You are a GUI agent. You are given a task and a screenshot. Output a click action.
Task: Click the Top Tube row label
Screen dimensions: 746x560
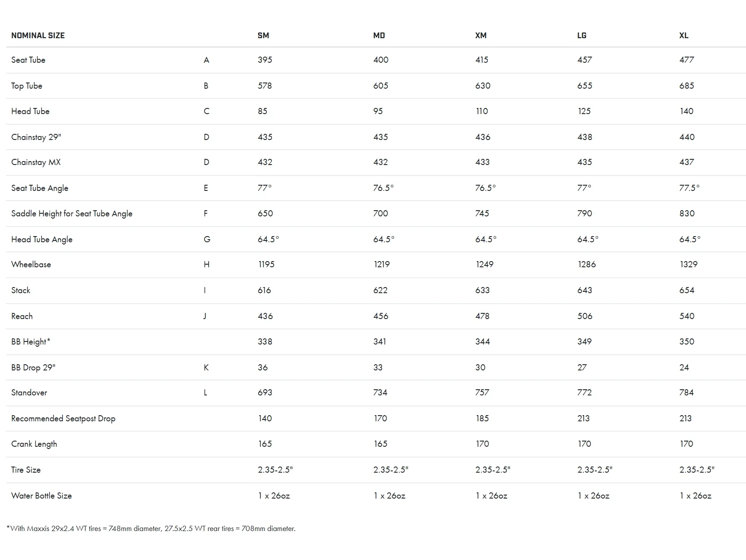pyautogui.click(x=27, y=86)
